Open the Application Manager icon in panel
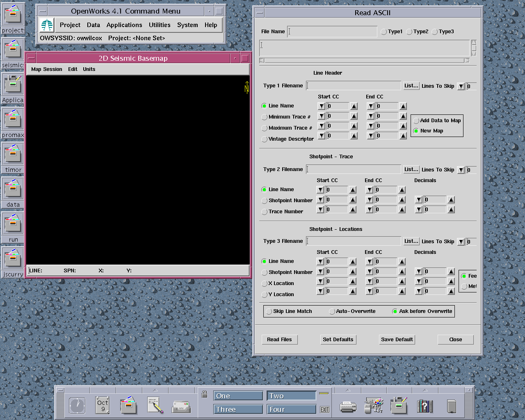525x420 pixels. 399,405
